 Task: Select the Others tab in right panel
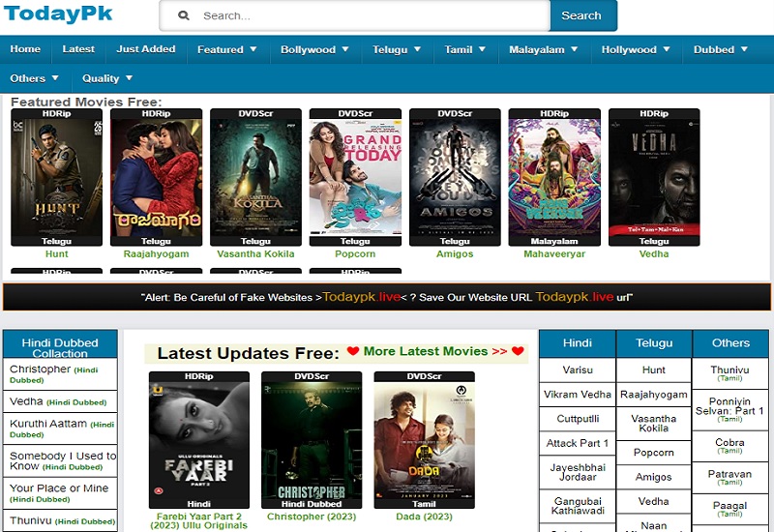click(x=730, y=343)
